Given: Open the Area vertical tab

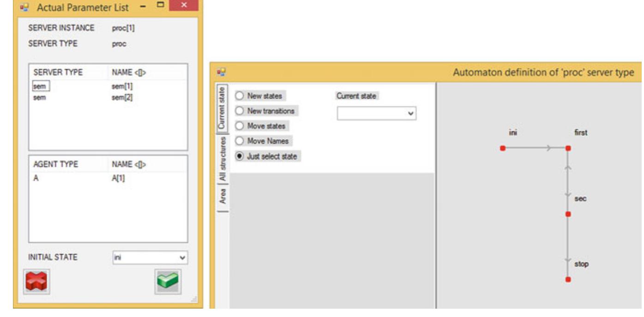Looking at the screenshot, I should tap(223, 196).
